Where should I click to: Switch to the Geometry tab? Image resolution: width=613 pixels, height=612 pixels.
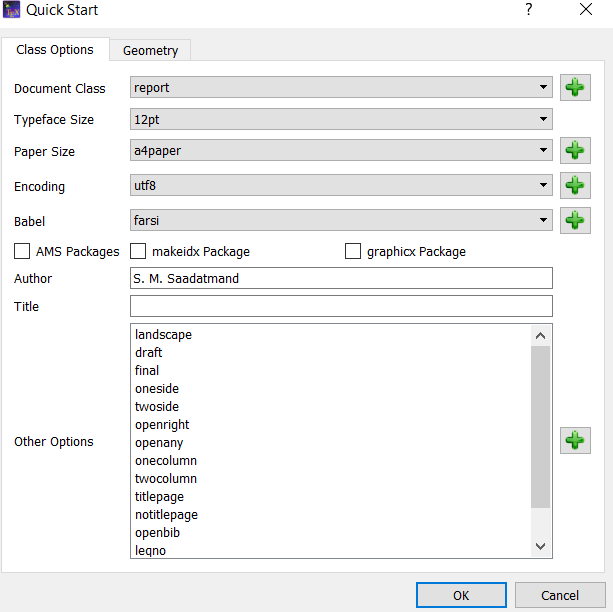[151, 50]
